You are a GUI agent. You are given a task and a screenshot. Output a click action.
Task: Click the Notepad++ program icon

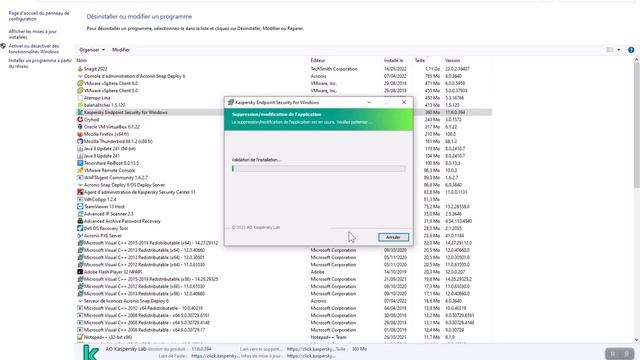click(80, 337)
